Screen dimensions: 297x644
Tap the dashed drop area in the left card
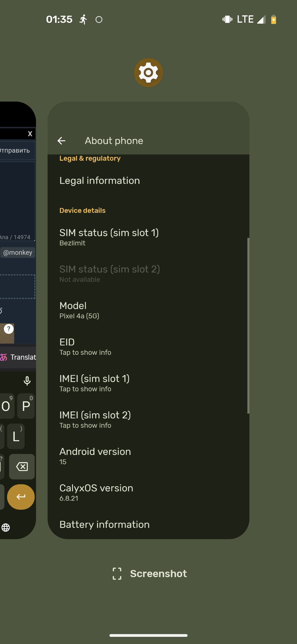click(17, 286)
